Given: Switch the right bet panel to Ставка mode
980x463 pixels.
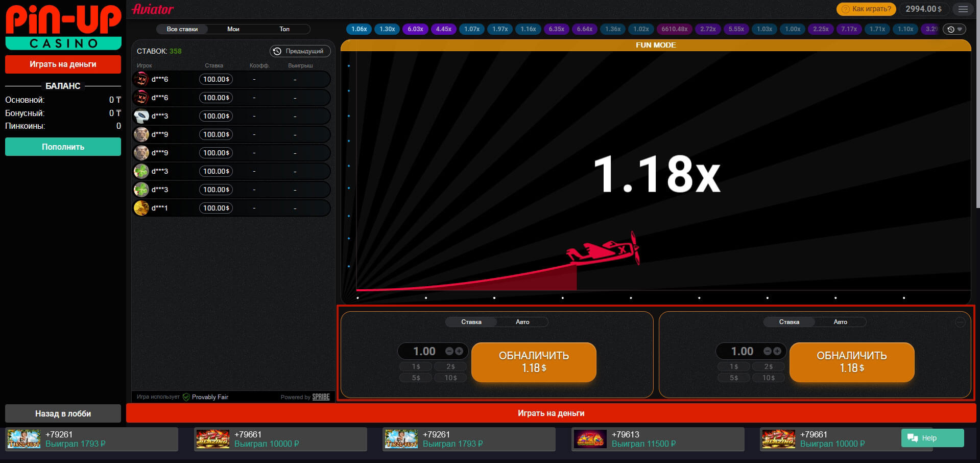Looking at the screenshot, I should 789,322.
